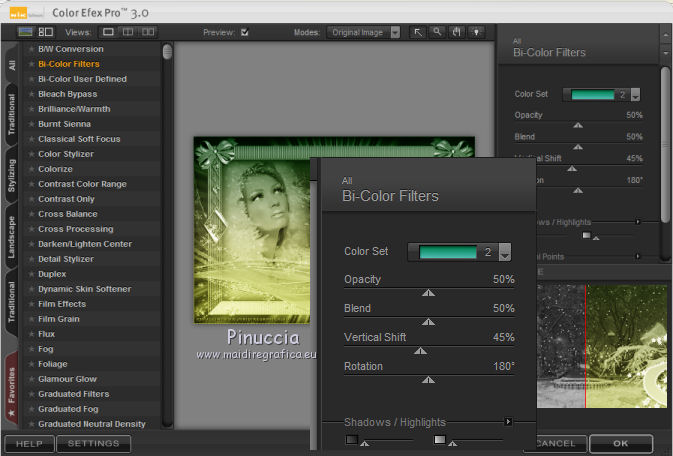Image resolution: width=673 pixels, height=456 pixels.
Task: Switch to the Landscape category tab
Action: click(x=12, y=237)
